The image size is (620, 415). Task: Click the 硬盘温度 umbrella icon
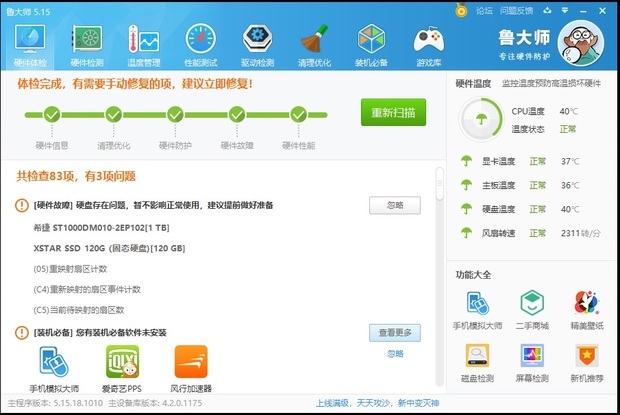pos(467,209)
